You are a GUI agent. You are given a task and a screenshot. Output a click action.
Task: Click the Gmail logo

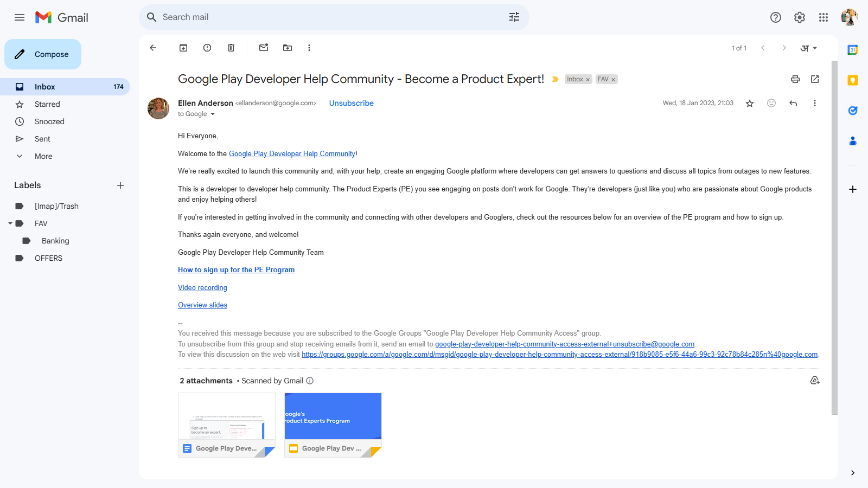pyautogui.click(x=62, y=17)
